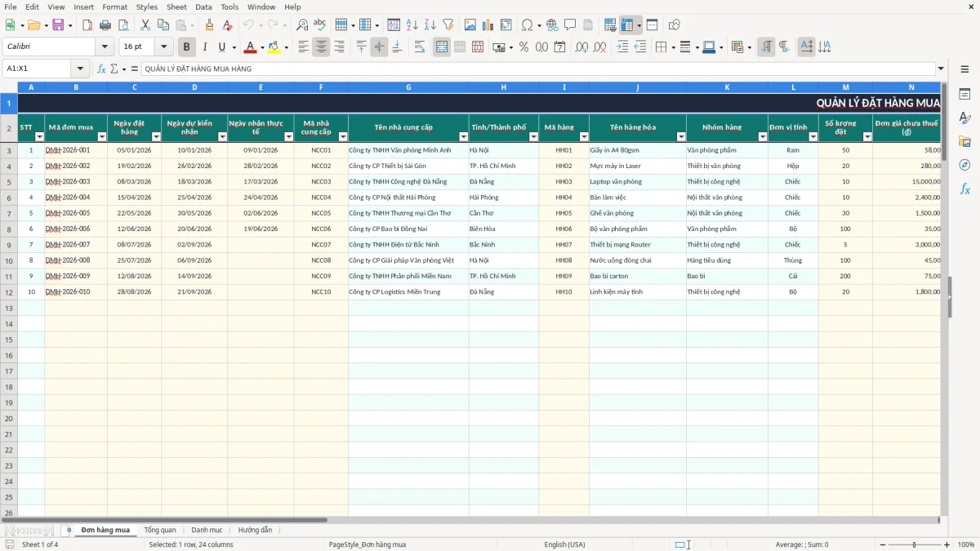980x551 pixels.
Task: Click the Insert Hyperlink globe icon
Action: [553, 25]
